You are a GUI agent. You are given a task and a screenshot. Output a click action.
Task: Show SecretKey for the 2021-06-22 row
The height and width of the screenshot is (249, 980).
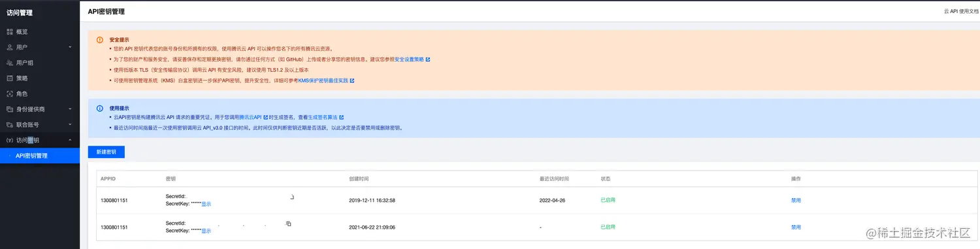[206, 231]
